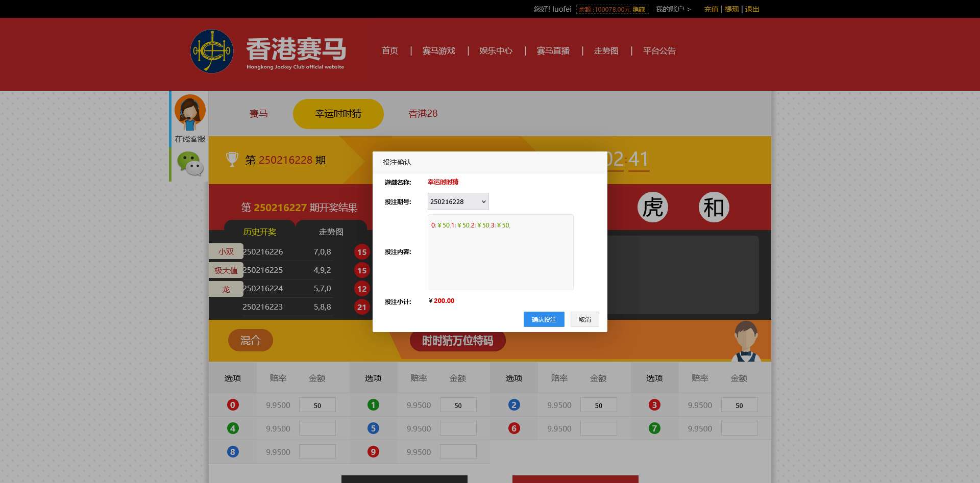This screenshot has height=483, width=980.
Task: Click the green number 4 ball
Action: [x=233, y=428]
